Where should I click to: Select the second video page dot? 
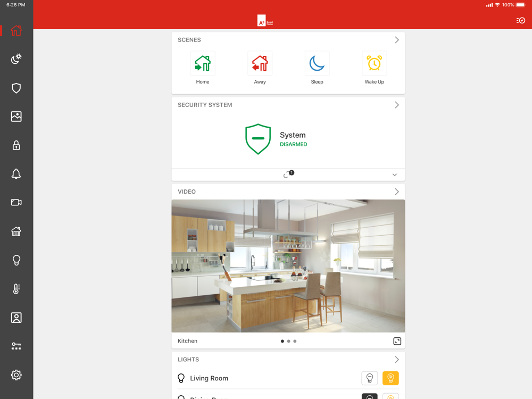coord(288,342)
